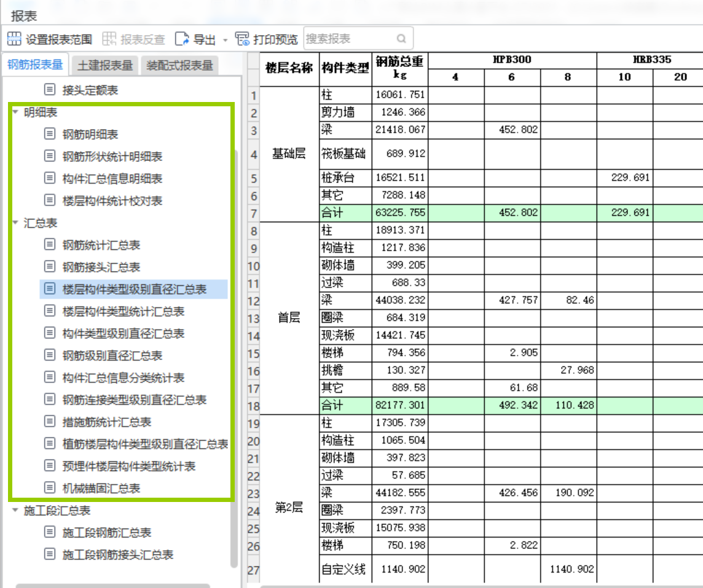Click the 钢筋形状统计明细表 document icon

pos(50,155)
